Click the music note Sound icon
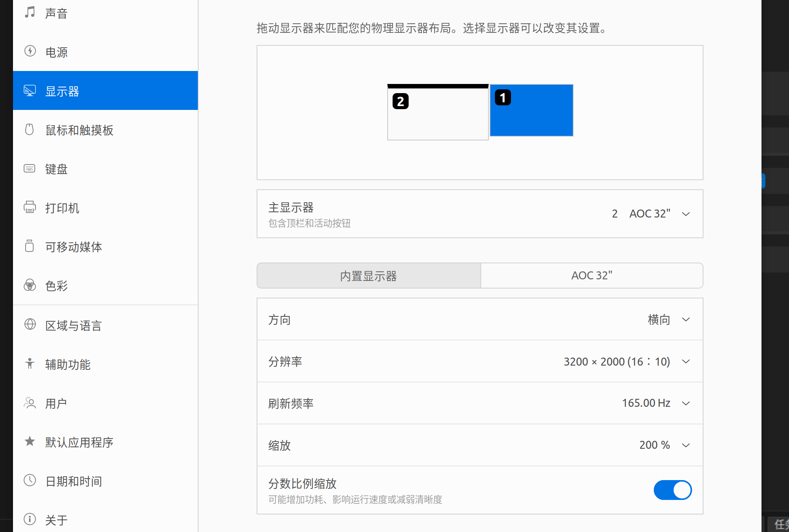The height and width of the screenshot is (532, 789). (30, 12)
